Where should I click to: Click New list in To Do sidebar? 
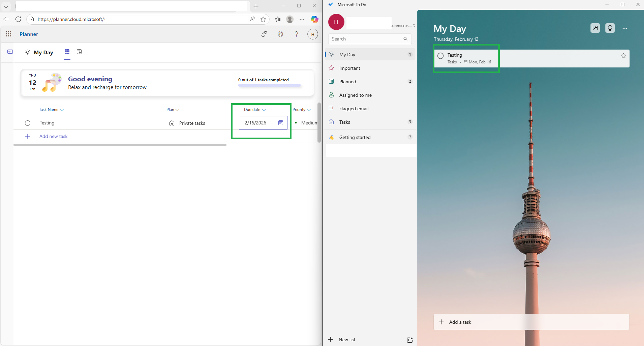click(x=347, y=340)
